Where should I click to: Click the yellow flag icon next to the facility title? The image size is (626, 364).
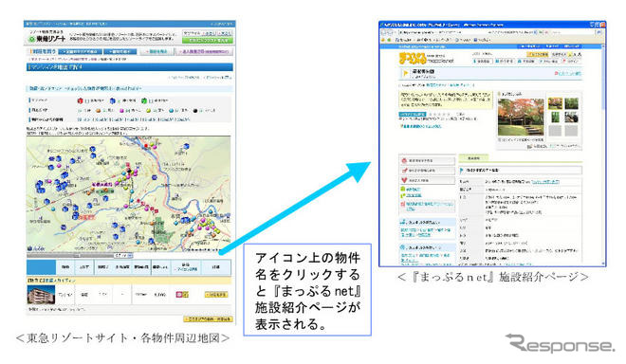coord(406,73)
